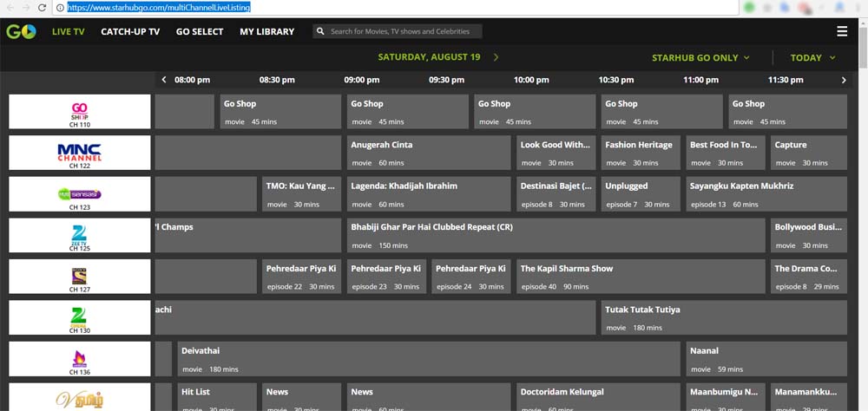
Task: Open Go Shop CH 110 channel logo
Action: [x=80, y=112]
